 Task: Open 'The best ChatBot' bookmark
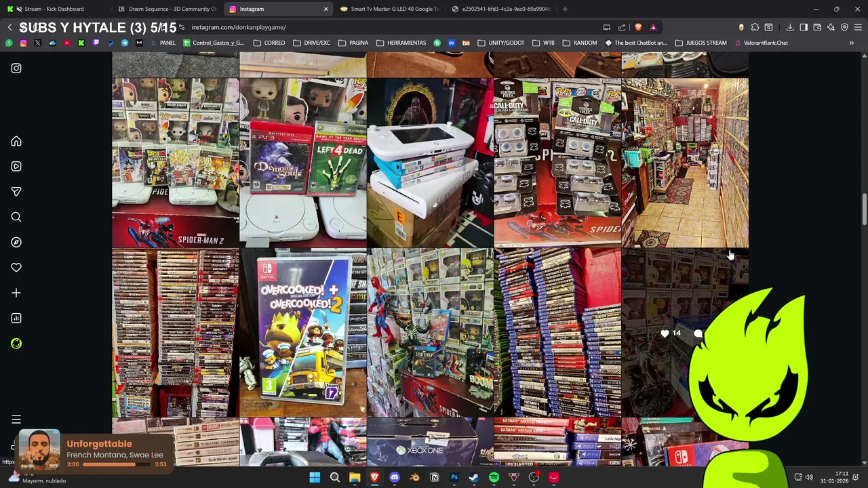coord(636,43)
